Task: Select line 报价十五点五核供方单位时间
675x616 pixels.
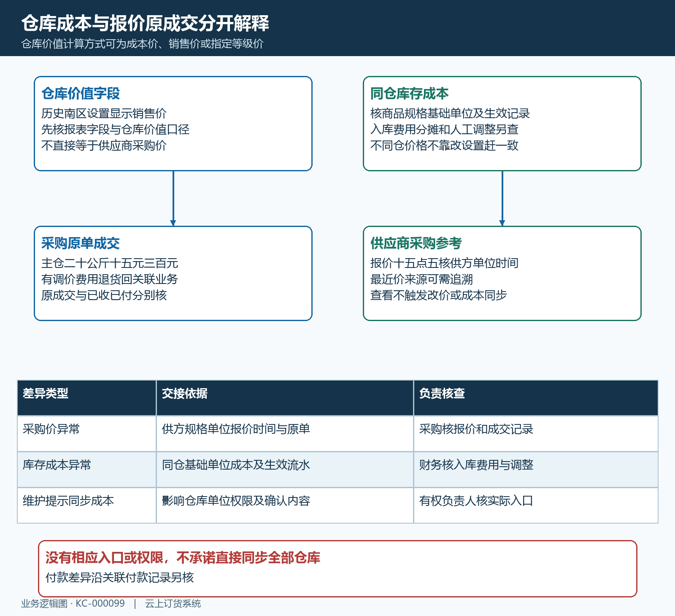Action: point(444,263)
